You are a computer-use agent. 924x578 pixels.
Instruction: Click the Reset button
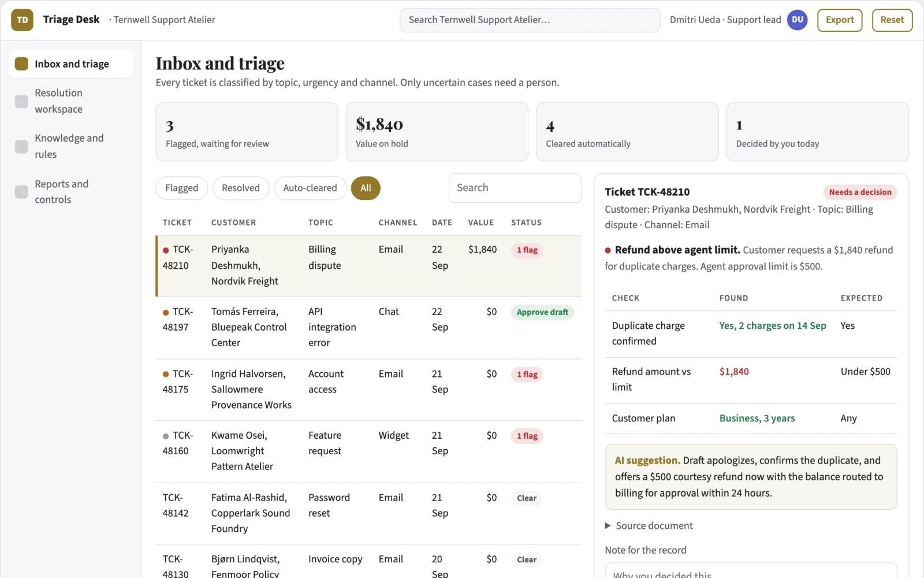point(892,20)
